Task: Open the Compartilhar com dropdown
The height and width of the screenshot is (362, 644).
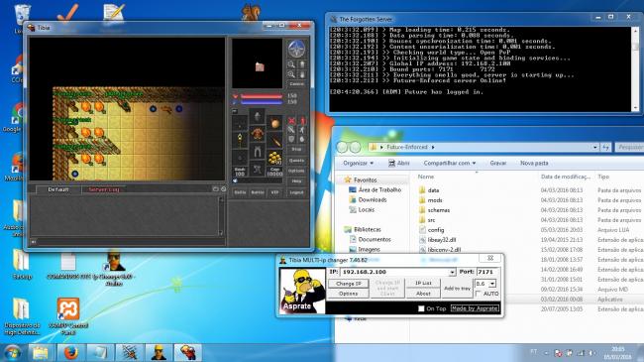Action: tap(450, 163)
